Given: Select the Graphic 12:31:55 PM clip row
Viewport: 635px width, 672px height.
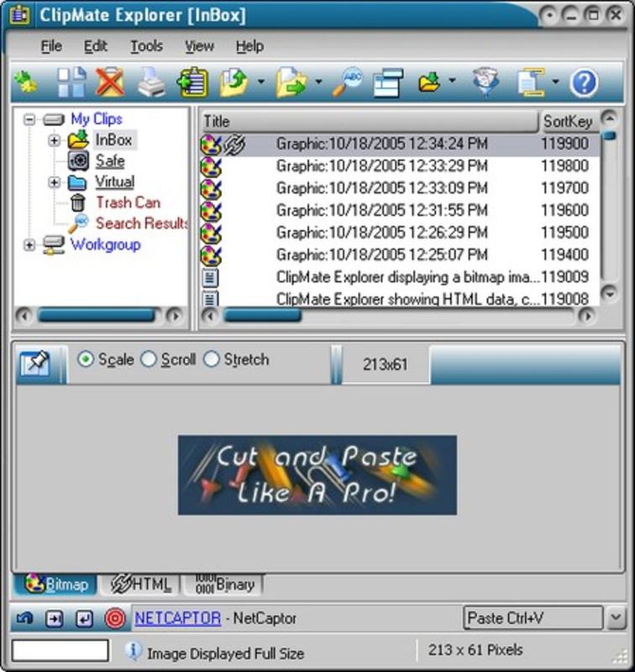Looking at the screenshot, I should (400, 211).
